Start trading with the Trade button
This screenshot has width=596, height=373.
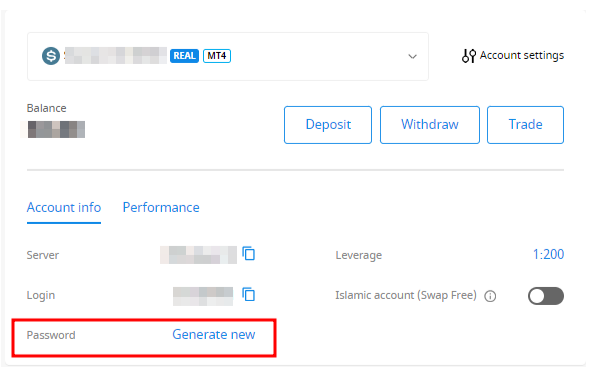(x=525, y=125)
